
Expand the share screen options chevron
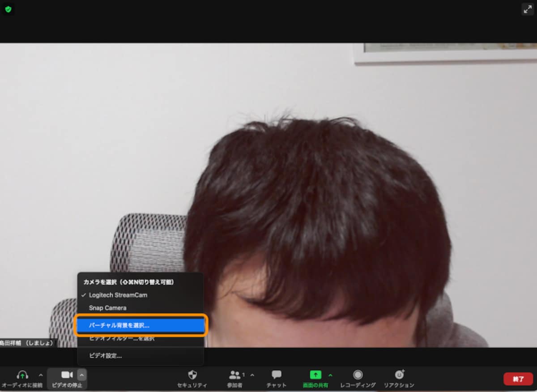[x=331, y=375]
